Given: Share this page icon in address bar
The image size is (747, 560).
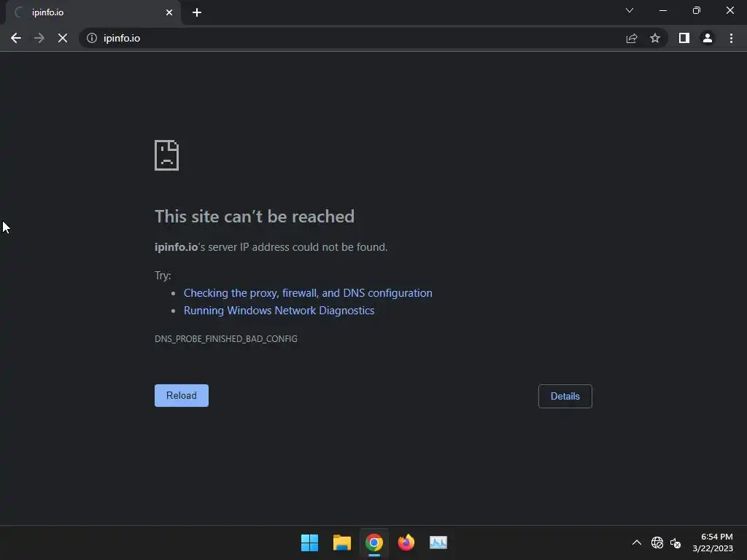Looking at the screenshot, I should 632,38.
